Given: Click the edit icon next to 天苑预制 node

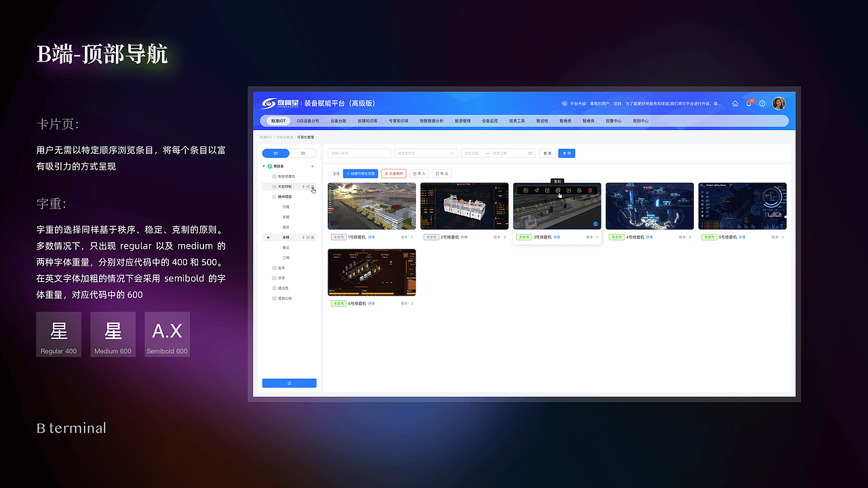Looking at the screenshot, I should [x=308, y=186].
